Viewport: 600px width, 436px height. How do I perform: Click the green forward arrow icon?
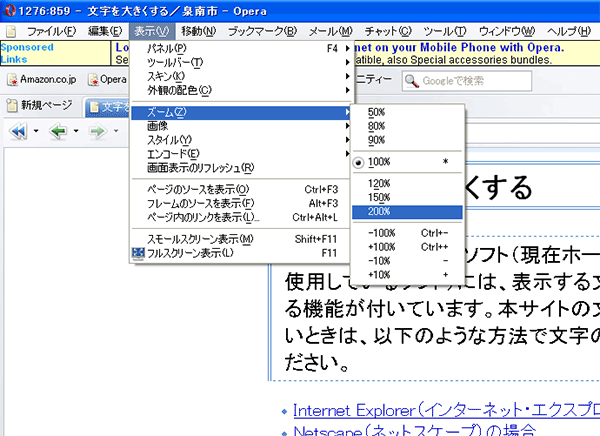[x=98, y=131]
